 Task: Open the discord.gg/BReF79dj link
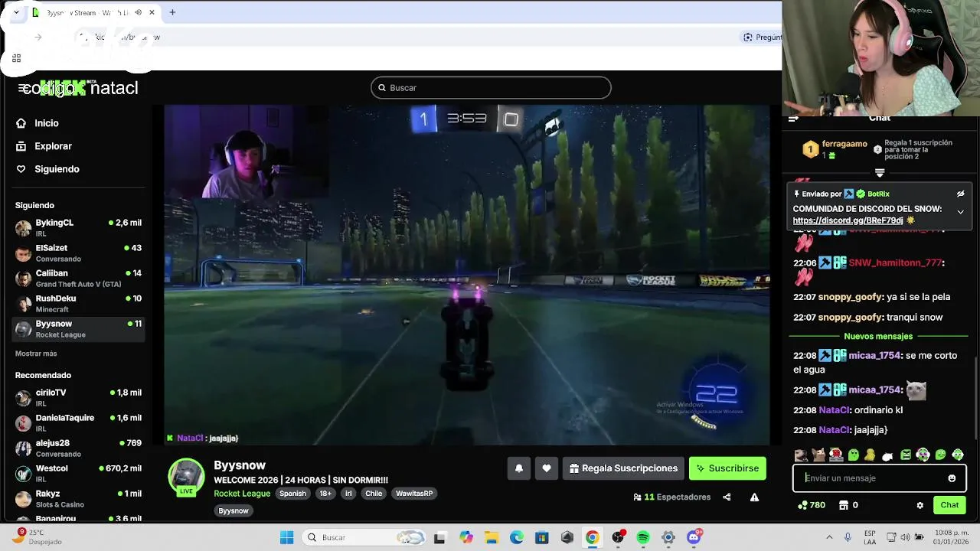point(848,220)
